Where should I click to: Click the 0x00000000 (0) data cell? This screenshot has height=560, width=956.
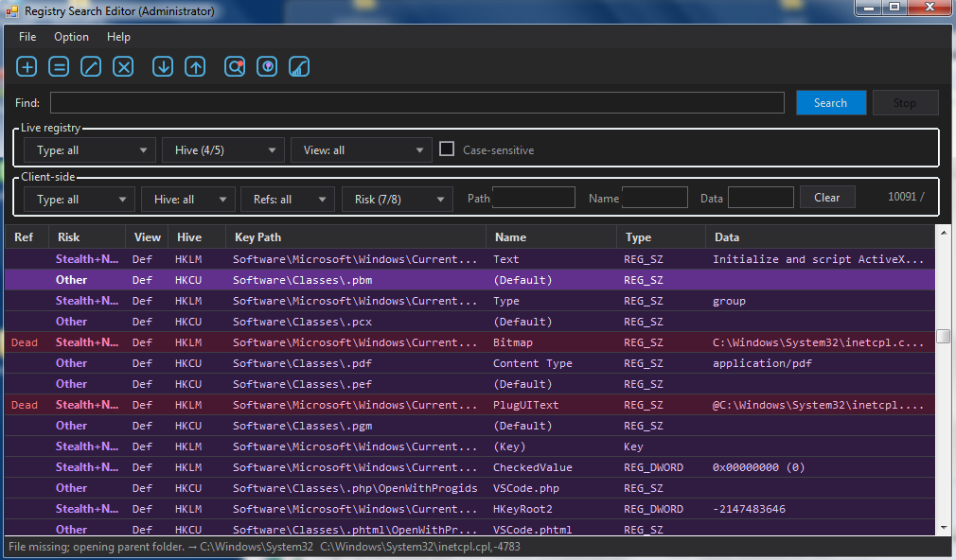(x=758, y=467)
